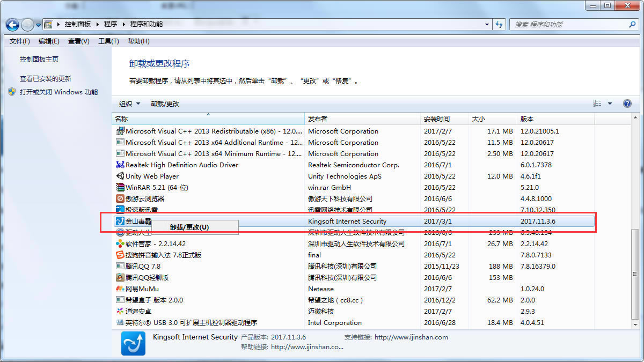Open the 编辑(E) menu

pyautogui.click(x=49, y=41)
